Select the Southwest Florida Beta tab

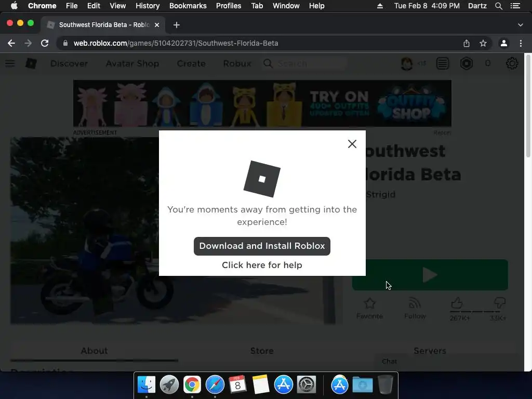tap(103, 25)
